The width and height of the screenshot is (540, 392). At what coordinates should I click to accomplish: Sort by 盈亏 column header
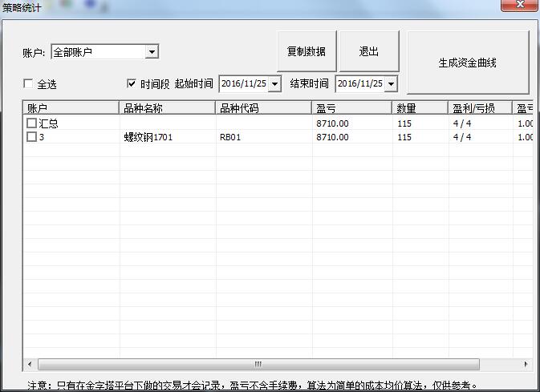[351, 108]
